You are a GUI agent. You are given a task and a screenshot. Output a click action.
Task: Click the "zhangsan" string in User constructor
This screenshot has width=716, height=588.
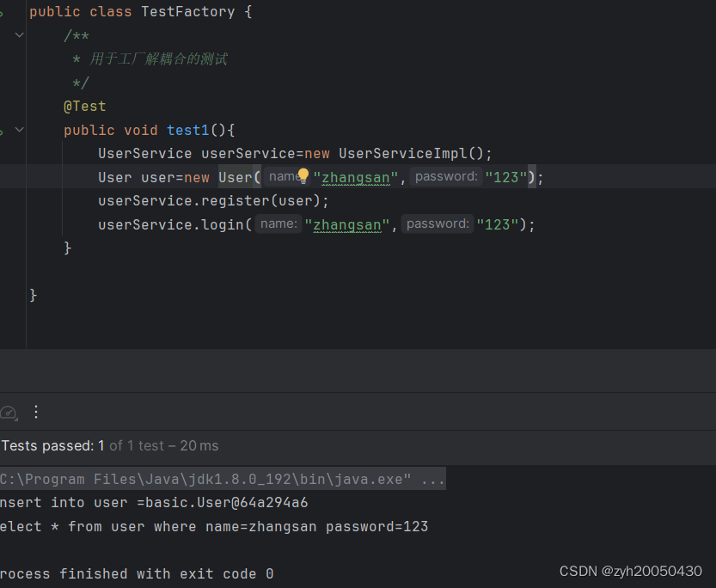356,178
